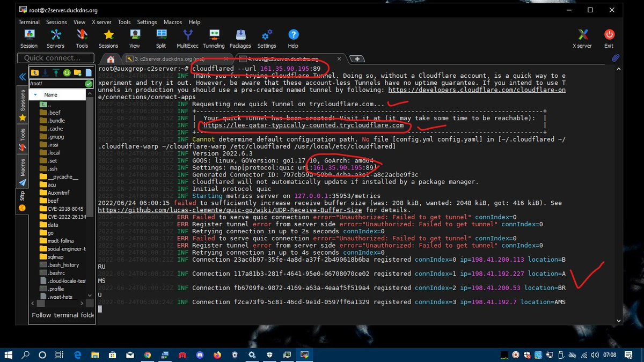Click the /root/ path field

[x=57, y=84]
